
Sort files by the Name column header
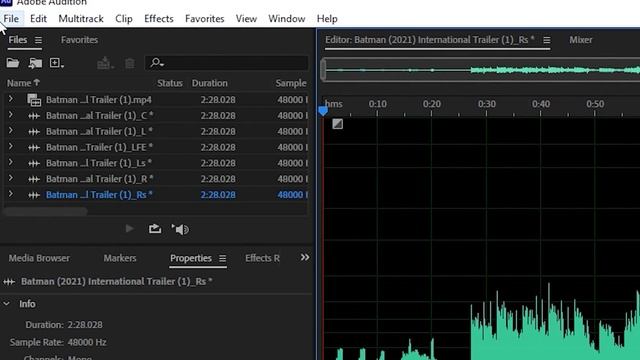tap(23, 83)
